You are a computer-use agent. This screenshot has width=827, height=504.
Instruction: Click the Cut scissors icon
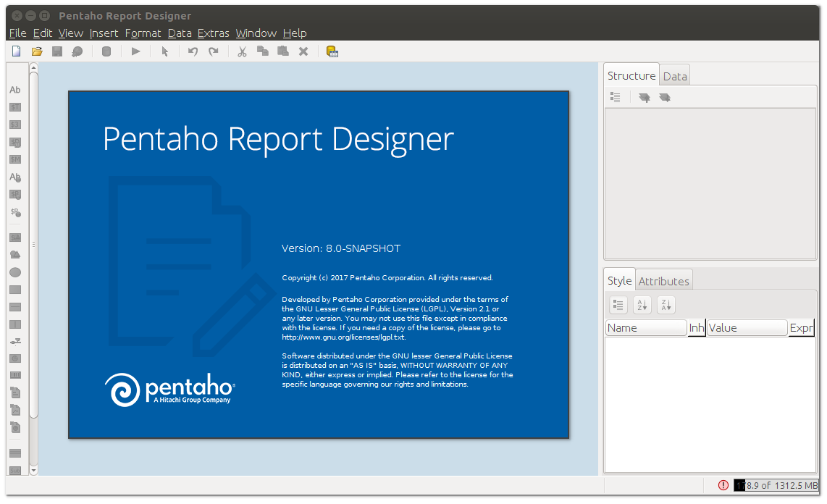(242, 51)
